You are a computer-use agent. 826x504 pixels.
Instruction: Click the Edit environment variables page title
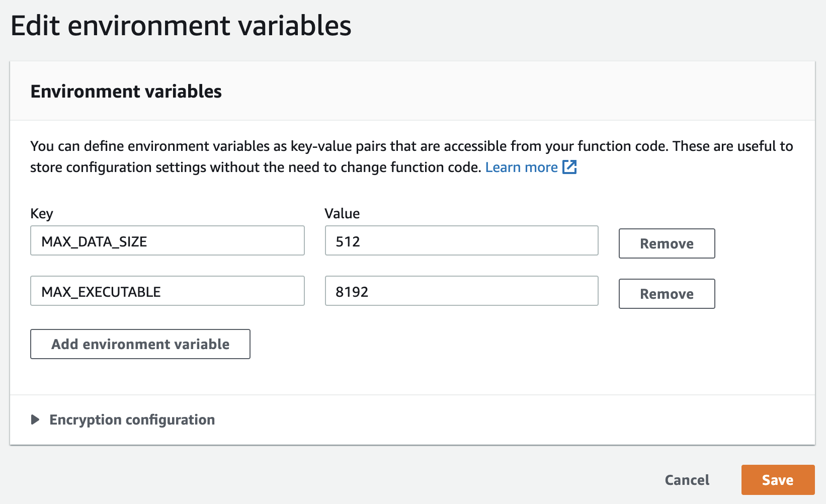coord(181,26)
